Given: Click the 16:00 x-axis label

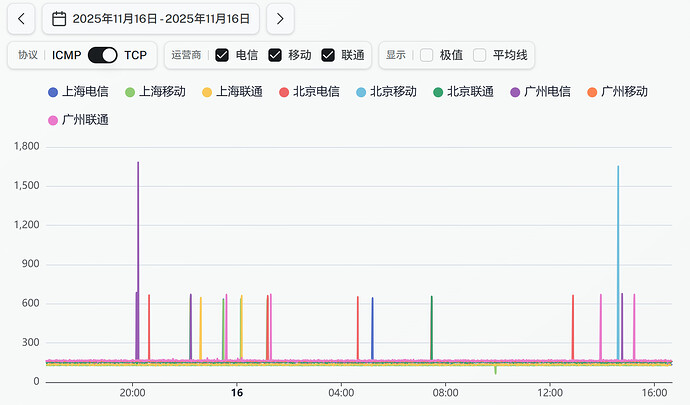Looking at the screenshot, I should [x=654, y=393].
